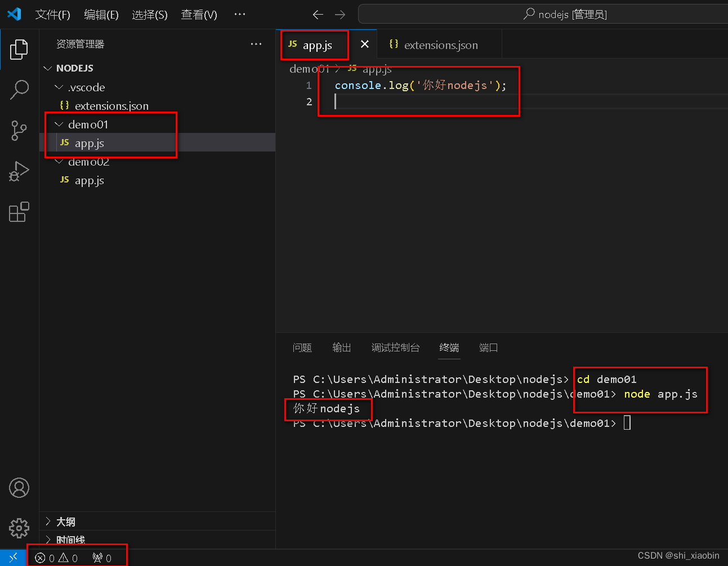Collapse the demo02 folder
The image size is (728, 566).
click(x=157, y=162)
